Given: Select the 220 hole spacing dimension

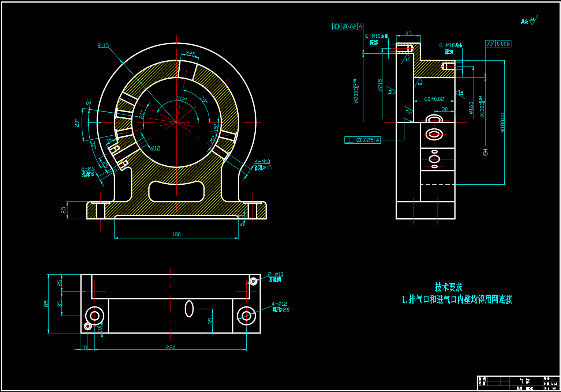Looking at the screenshot, I should pos(171,347).
